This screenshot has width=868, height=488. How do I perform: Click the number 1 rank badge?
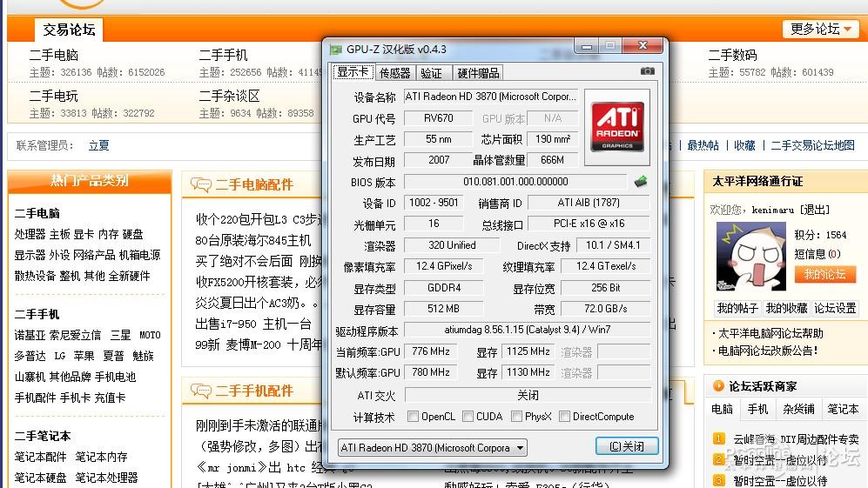[718, 438]
